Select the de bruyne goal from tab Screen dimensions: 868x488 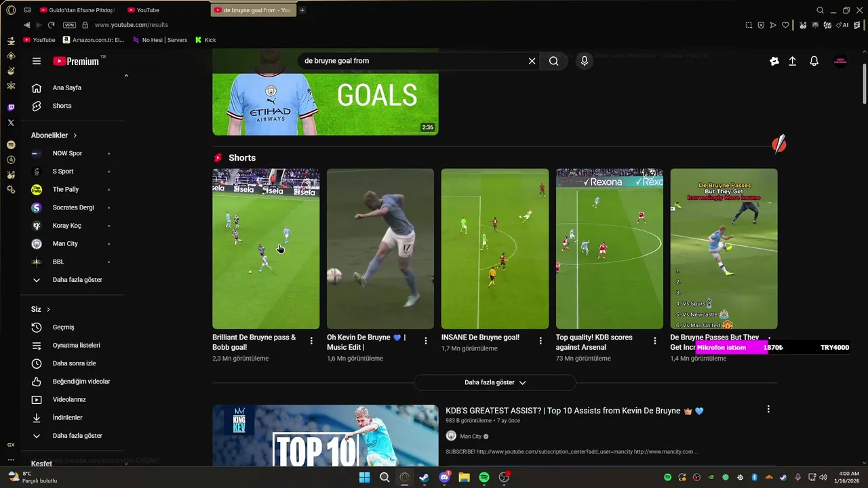253,10
